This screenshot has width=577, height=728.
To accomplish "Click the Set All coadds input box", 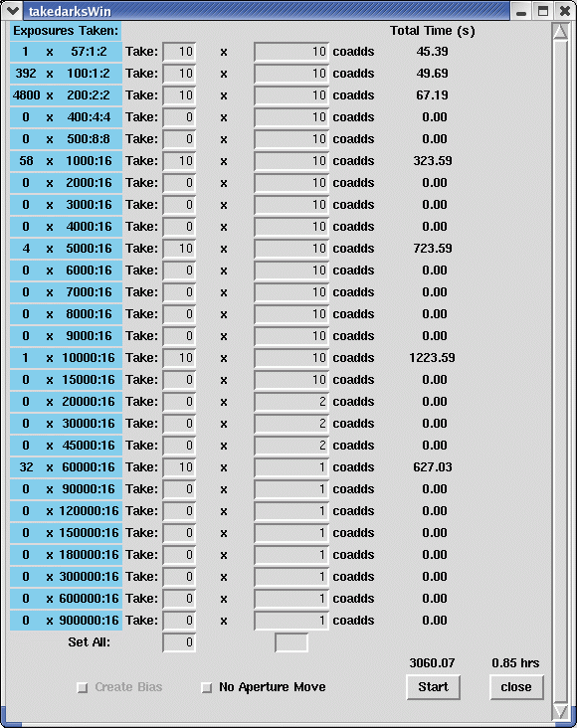I will [291, 642].
